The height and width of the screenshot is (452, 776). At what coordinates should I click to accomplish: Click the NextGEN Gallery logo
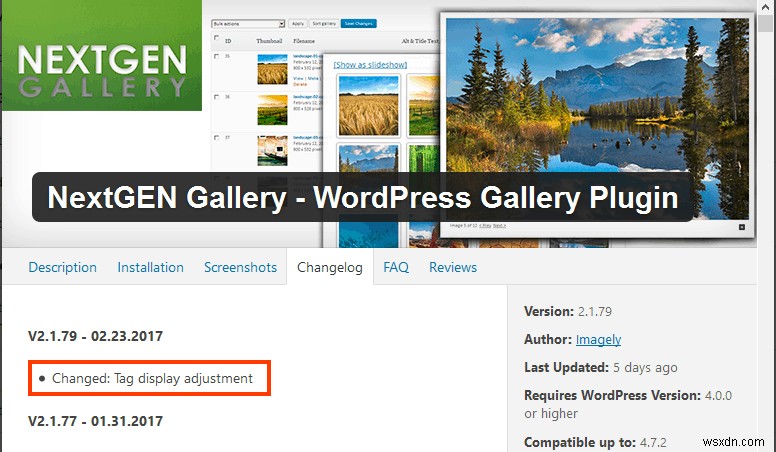(x=102, y=55)
